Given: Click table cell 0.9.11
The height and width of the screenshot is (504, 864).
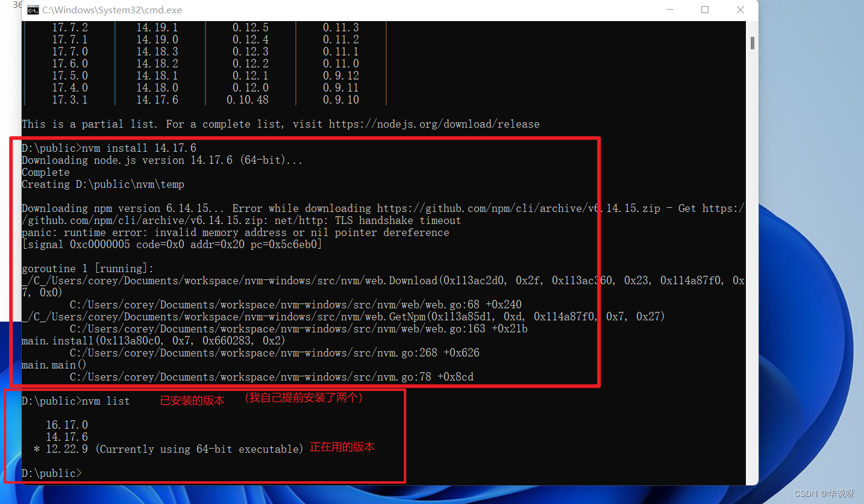Looking at the screenshot, I should [x=341, y=88].
